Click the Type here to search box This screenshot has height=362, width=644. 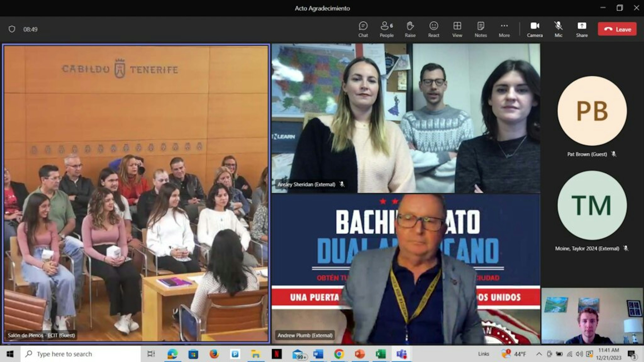(80, 354)
